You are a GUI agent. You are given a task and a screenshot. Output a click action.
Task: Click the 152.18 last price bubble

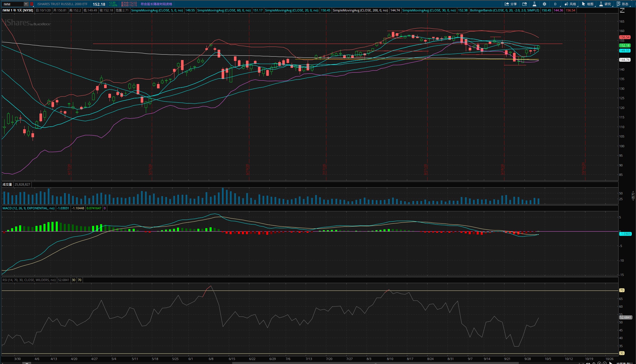[x=625, y=45]
